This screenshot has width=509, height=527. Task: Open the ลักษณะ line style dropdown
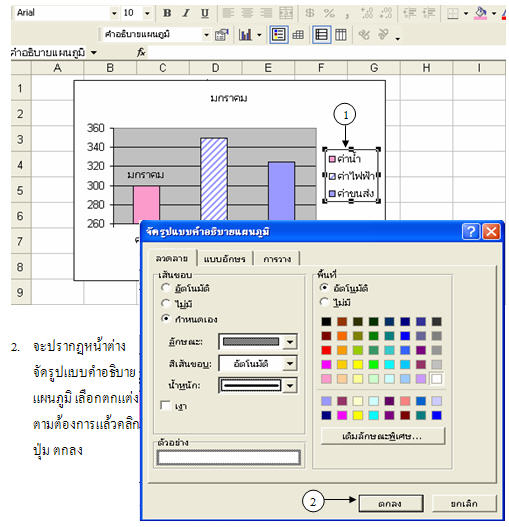pyautogui.click(x=290, y=342)
